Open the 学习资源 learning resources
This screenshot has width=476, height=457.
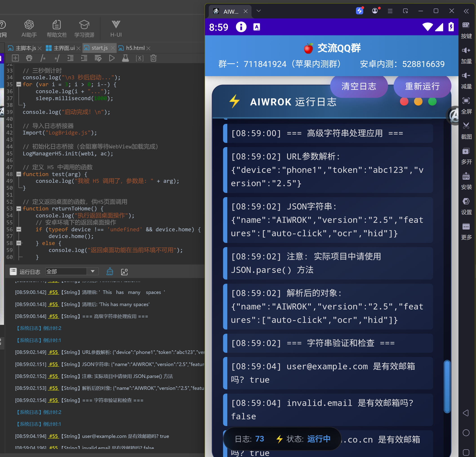[84, 29]
